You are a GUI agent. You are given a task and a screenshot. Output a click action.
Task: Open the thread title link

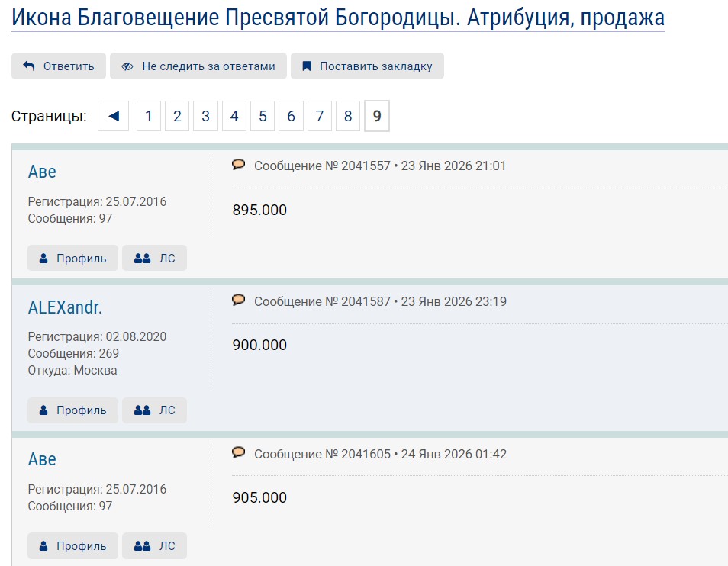[338, 18]
